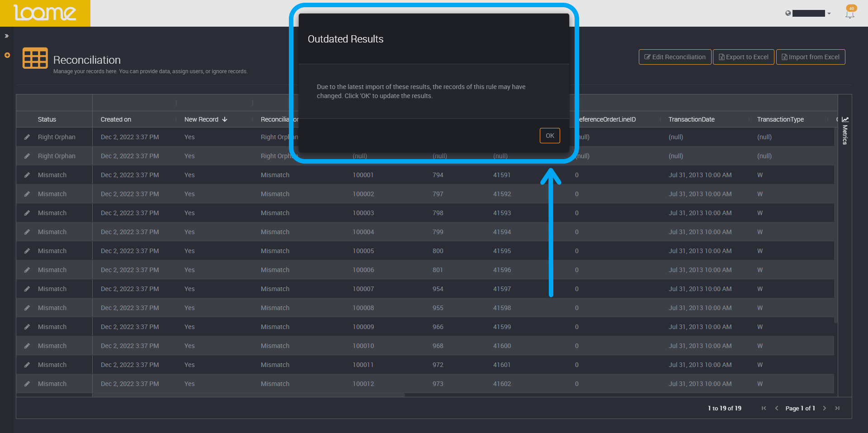Sort by Created on column header
Screen dimensions: 868x433
point(116,119)
